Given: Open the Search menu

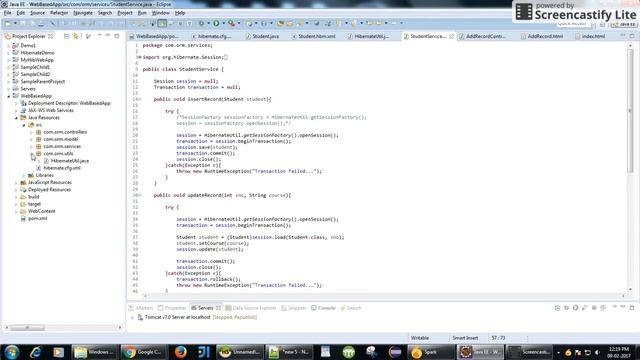Looking at the screenshot, I should pyautogui.click(x=105, y=13).
